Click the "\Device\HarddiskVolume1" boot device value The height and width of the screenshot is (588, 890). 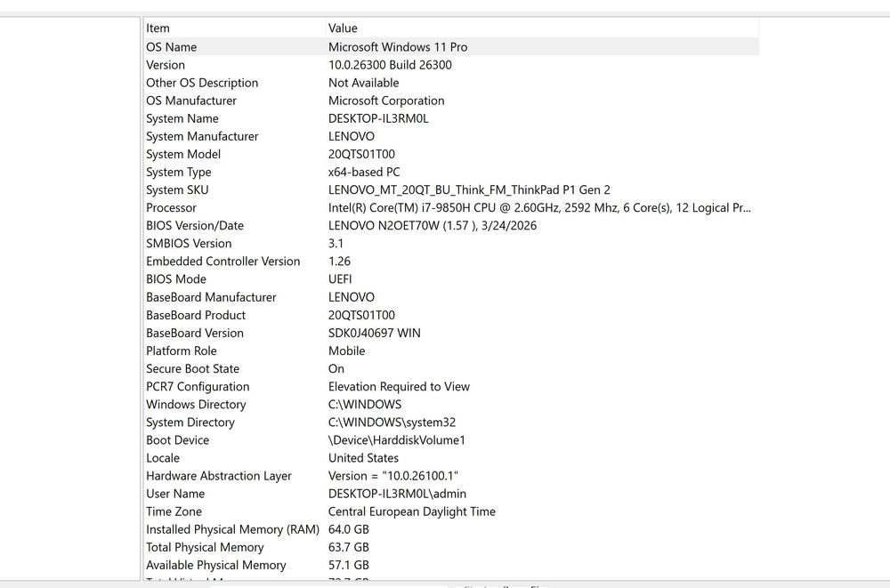[x=397, y=440]
